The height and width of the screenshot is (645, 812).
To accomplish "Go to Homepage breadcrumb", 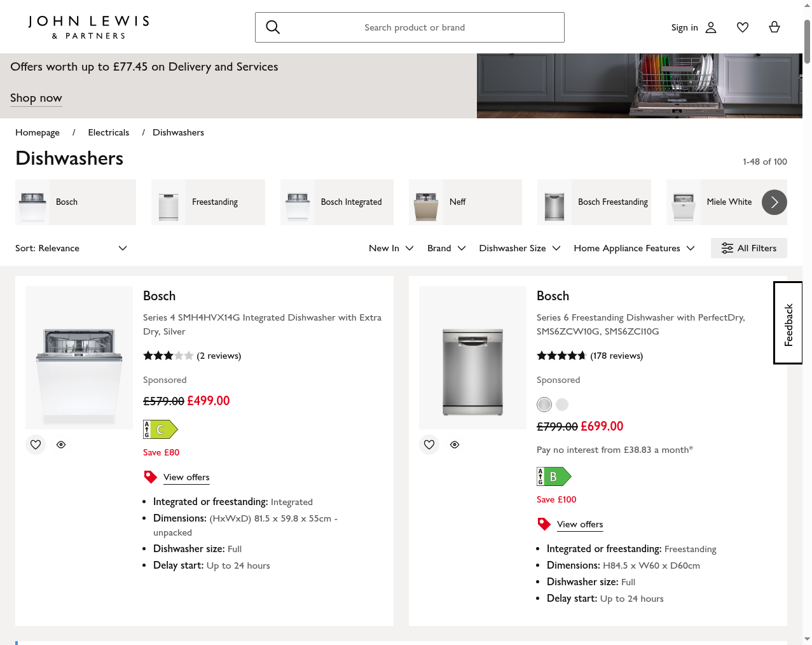I will pos(38,132).
